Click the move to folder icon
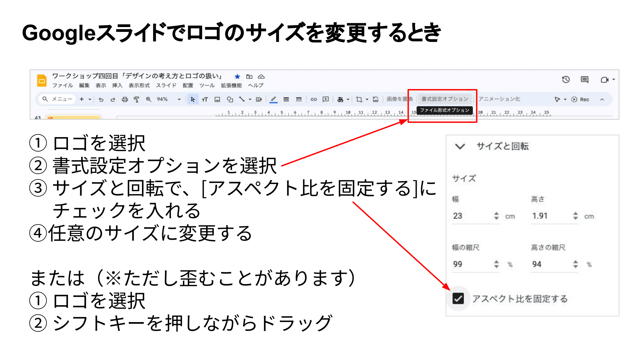644x362 pixels. [249, 77]
